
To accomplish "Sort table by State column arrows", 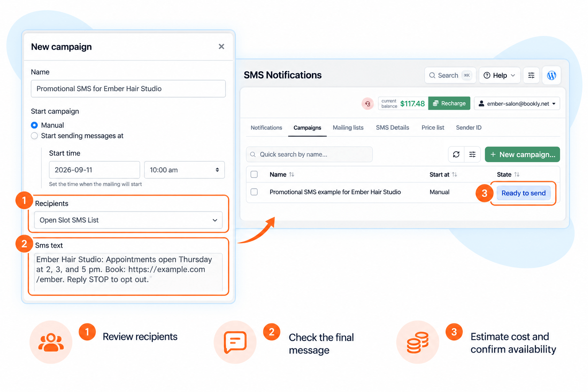I will [517, 175].
